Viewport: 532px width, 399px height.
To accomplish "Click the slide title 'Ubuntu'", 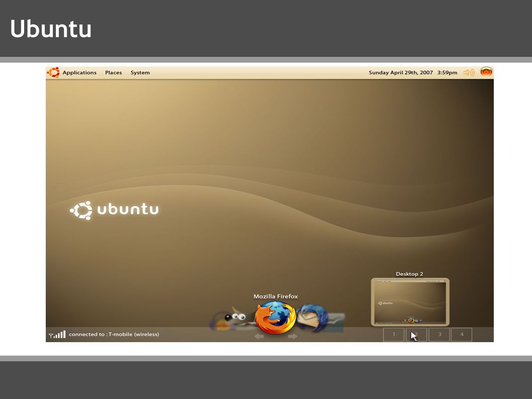I will pyautogui.click(x=51, y=29).
